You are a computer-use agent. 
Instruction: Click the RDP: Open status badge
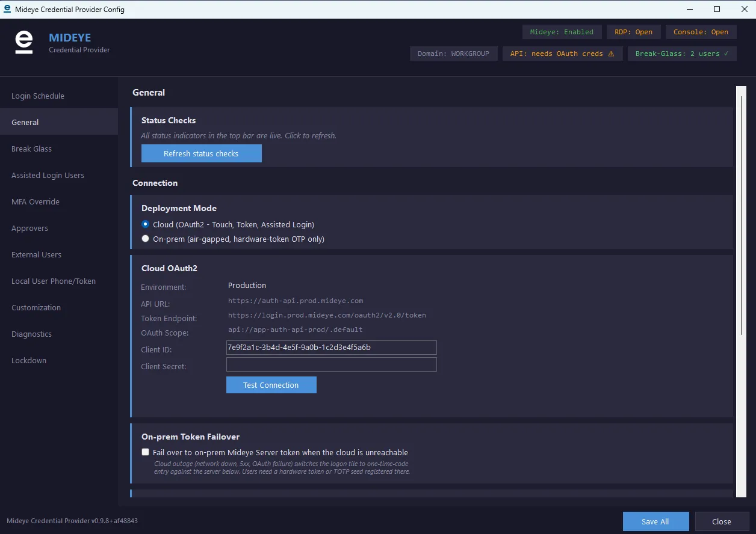(633, 32)
